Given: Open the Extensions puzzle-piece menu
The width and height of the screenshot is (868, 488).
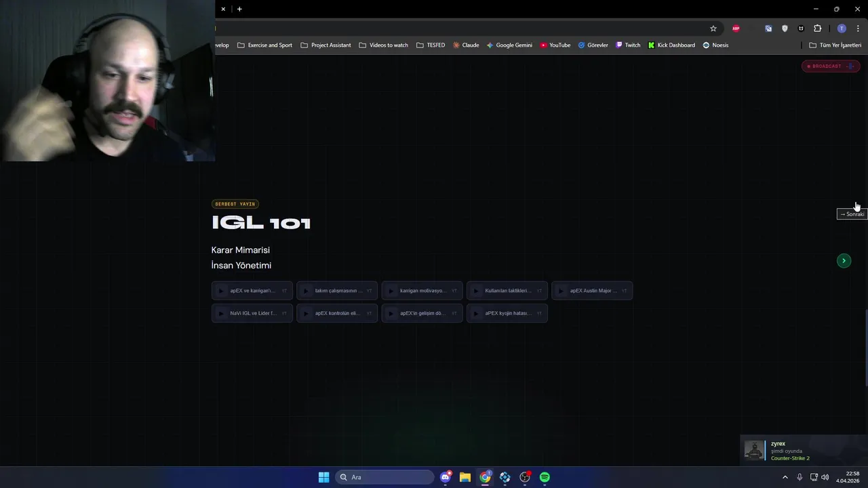Looking at the screenshot, I should (x=817, y=28).
